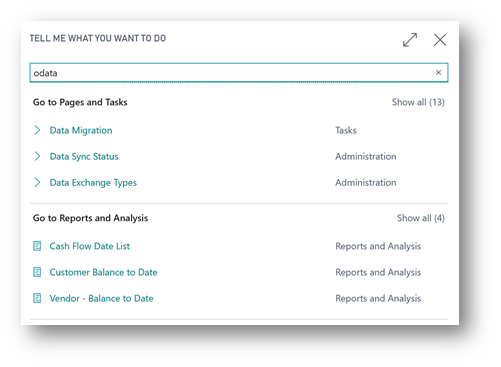Click Reports and Analysis beside Customer Balance to Date

(378, 272)
